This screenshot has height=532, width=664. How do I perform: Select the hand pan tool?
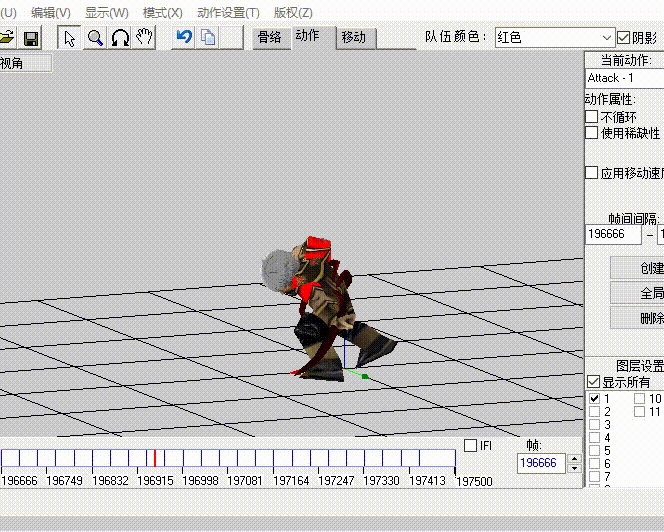point(144,38)
